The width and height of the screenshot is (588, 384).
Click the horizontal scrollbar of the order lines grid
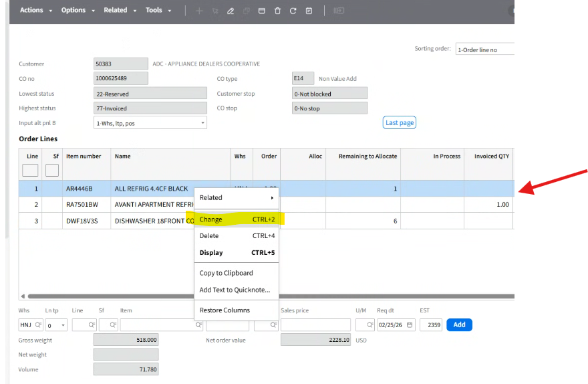270,296
